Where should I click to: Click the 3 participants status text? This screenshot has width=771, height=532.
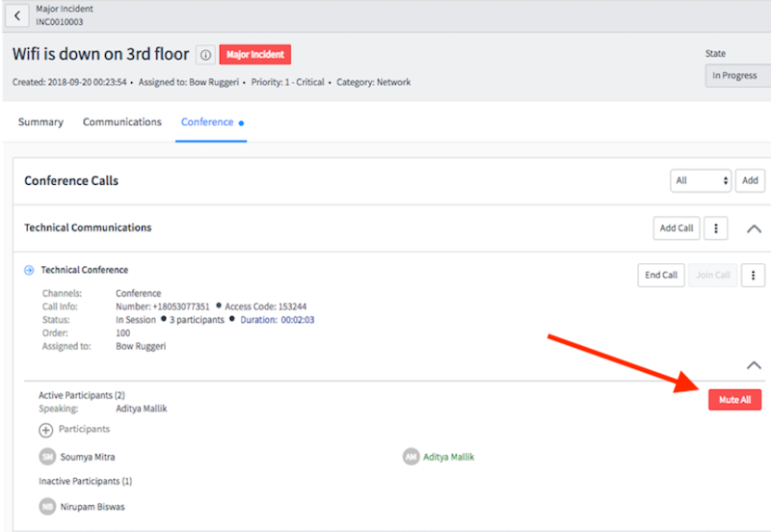(197, 320)
